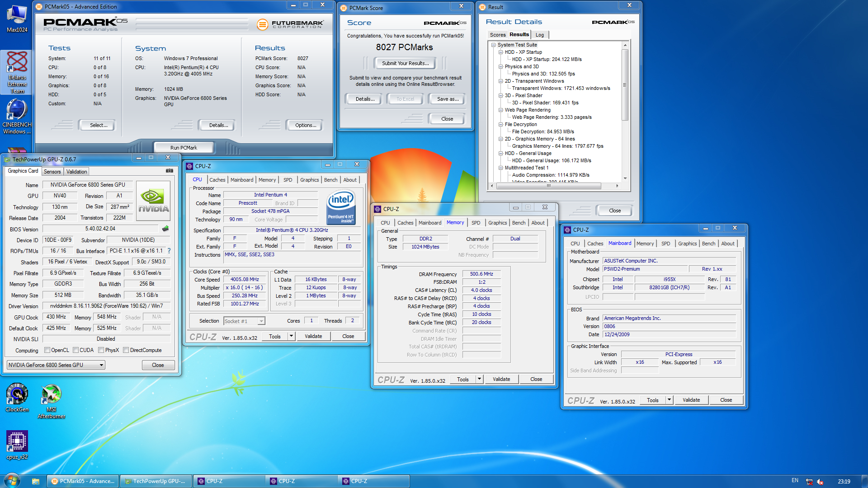Click the volume icon in system tray
This screenshot has height=488, width=868.
[x=820, y=482]
